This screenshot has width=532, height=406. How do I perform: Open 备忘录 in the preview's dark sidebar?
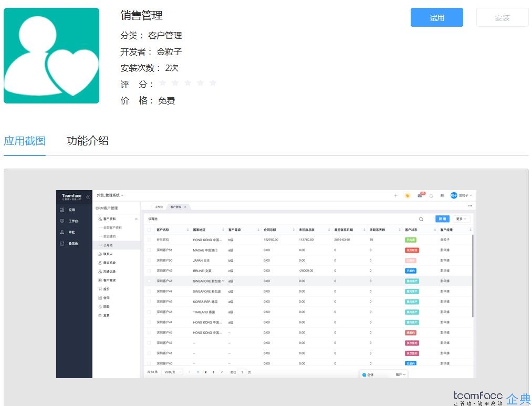click(70, 244)
